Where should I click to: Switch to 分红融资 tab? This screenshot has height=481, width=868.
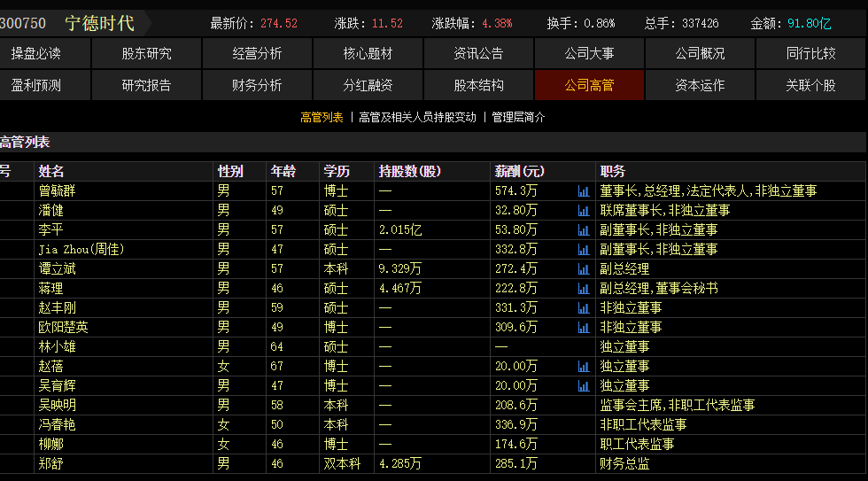click(x=368, y=85)
